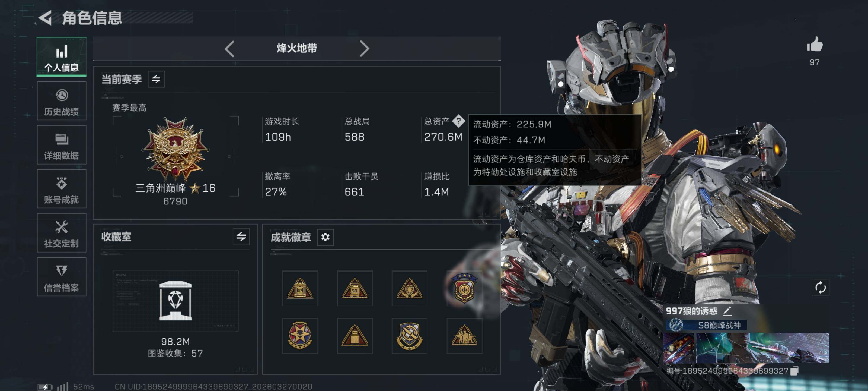This screenshot has height=391, width=868.
Task: Open the 历史战绩 tab
Action: click(62, 101)
